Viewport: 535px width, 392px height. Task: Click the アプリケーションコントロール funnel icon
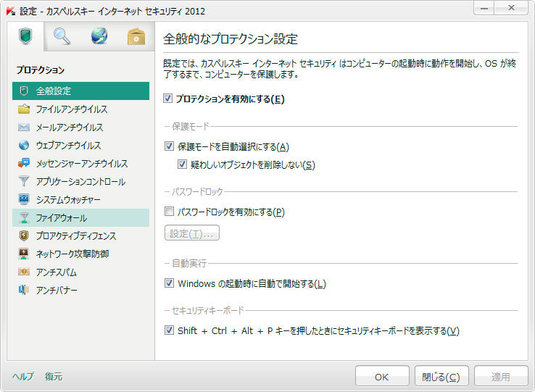pyautogui.click(x=24, y=182)
